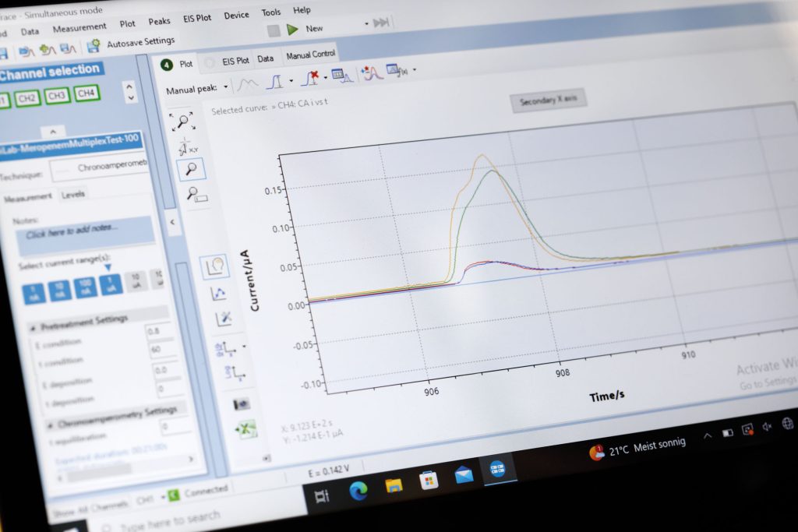
Task: Open Microsoft Edge in the taskbar
Action: pos(358,490)
